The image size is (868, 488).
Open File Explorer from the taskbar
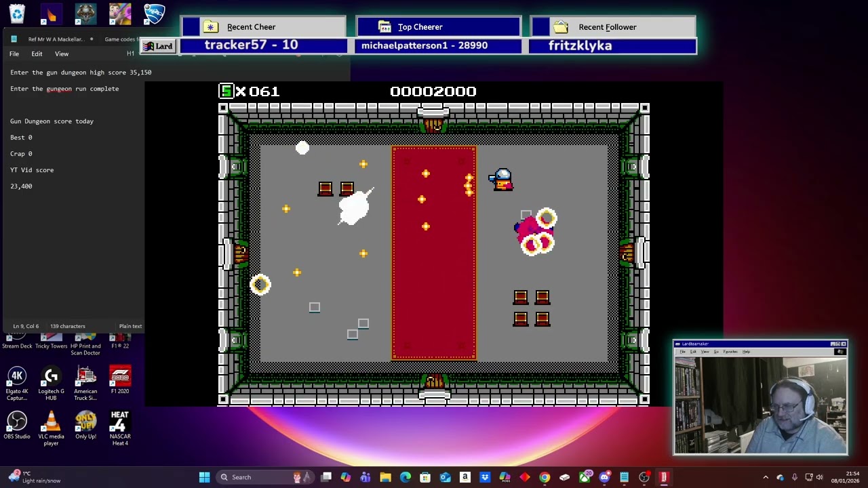(x=385, y=477)
